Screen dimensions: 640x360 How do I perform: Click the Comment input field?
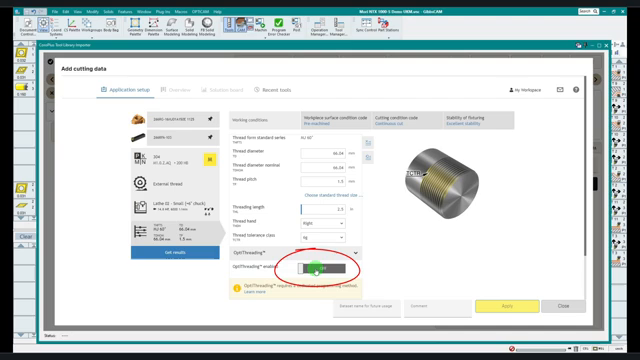438,309
